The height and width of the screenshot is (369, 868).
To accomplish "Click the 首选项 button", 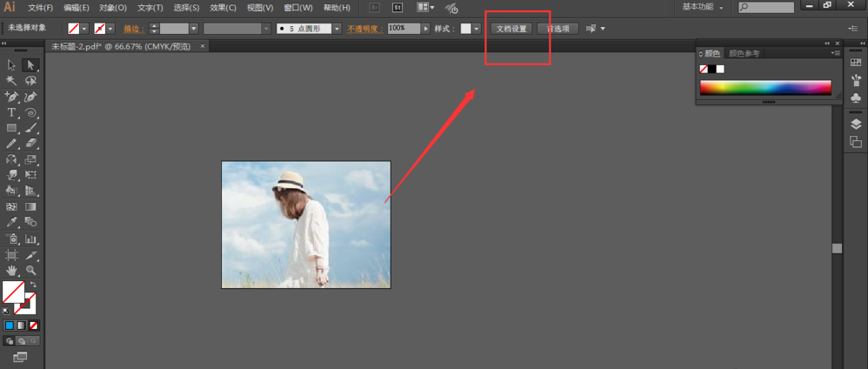I will point(558,29).
